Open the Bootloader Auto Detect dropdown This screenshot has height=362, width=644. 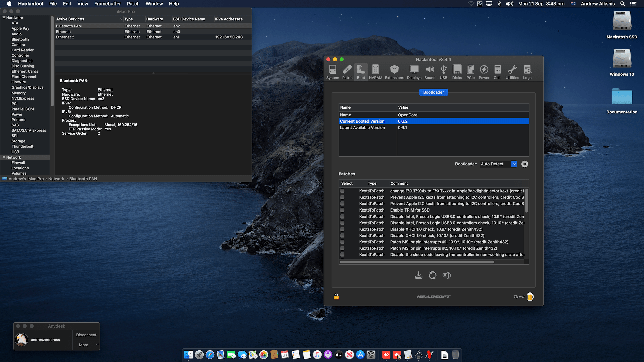click(x=498, y=164)
